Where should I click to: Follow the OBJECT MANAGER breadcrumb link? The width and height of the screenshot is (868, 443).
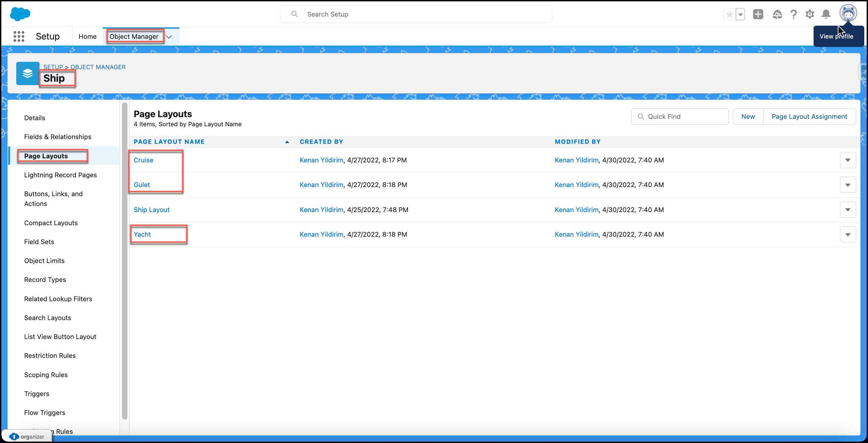click(98, 67)
